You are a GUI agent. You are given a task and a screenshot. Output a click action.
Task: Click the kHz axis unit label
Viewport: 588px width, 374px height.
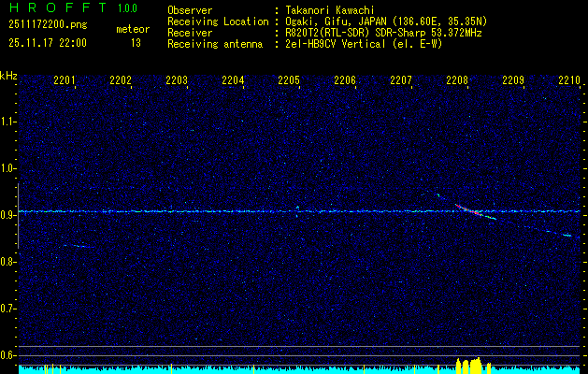point(9,75)
